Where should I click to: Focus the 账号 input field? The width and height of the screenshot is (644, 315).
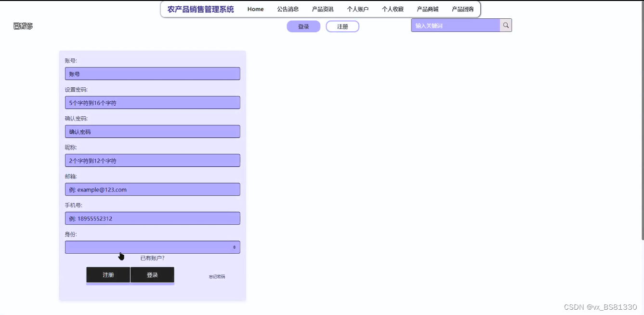tap(152, 74)
